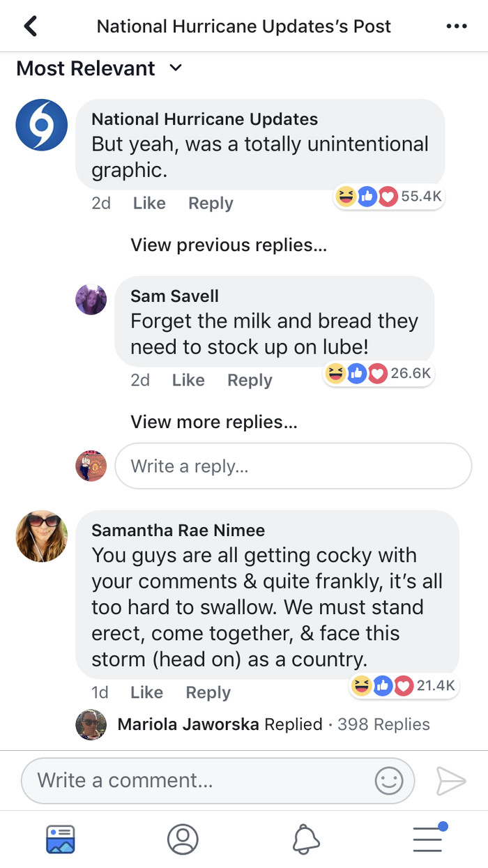Open the three-dot more options menu
This screenshot has height=868, width=488.
[456, 26]
